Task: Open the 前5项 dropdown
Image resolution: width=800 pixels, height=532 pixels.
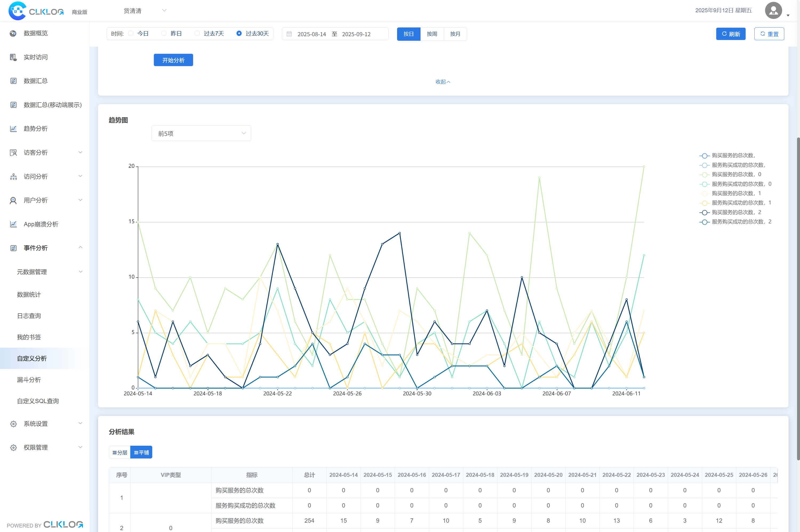Action: (x=201, y=133)
